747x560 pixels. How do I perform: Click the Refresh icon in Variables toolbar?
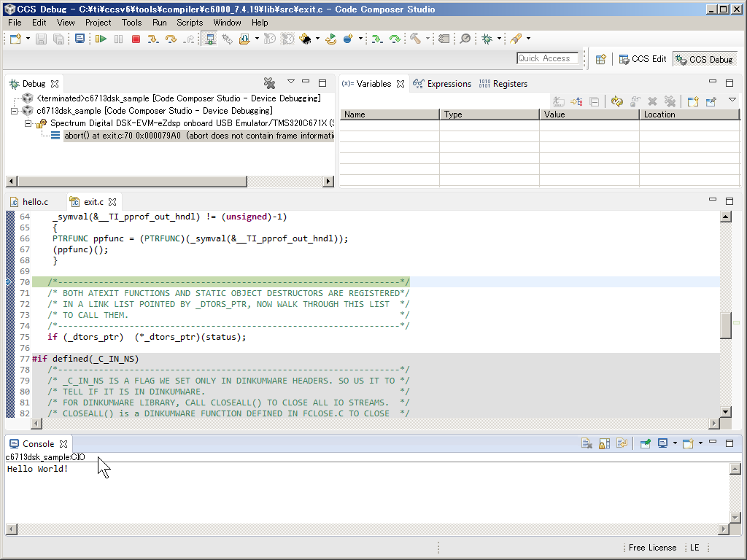(x=617, y=101)
